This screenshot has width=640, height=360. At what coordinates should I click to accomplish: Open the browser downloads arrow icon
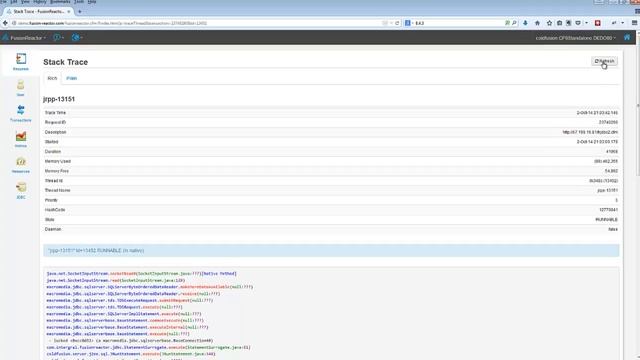tap(525, 23)
